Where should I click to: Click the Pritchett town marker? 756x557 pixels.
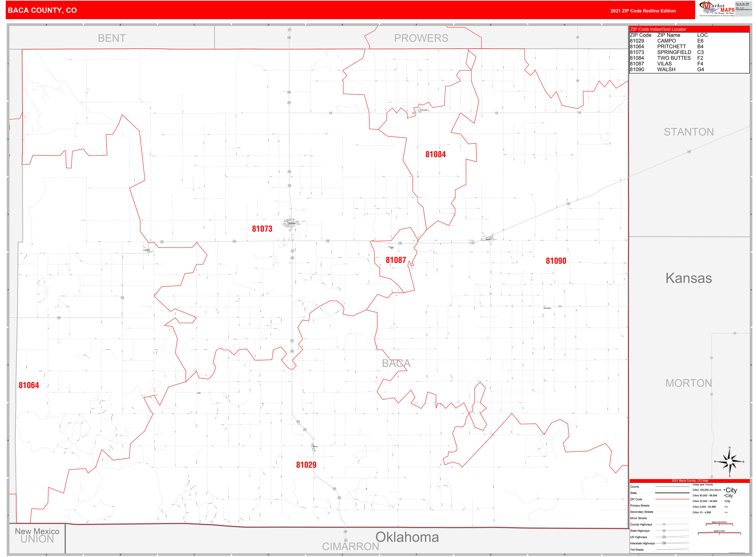click(147, 250)
